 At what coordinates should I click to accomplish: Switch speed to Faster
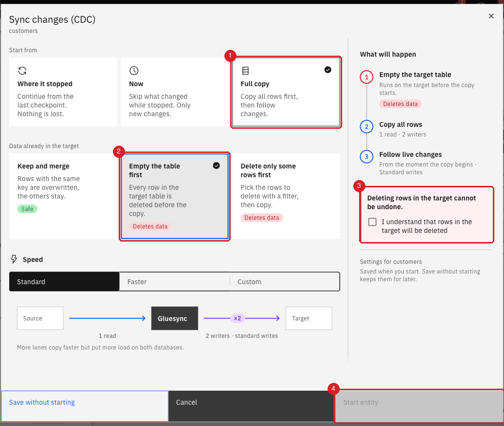(174, 282)
